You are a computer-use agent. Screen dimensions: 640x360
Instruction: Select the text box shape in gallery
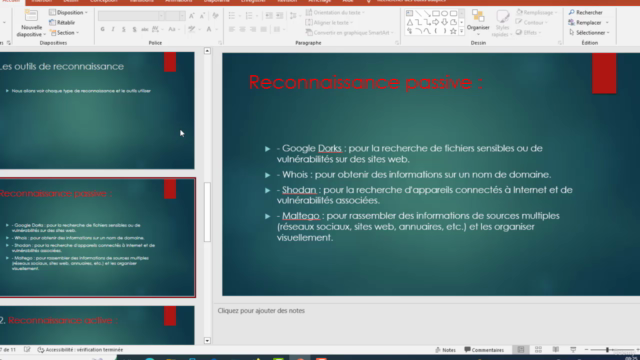tap(409, 13)
